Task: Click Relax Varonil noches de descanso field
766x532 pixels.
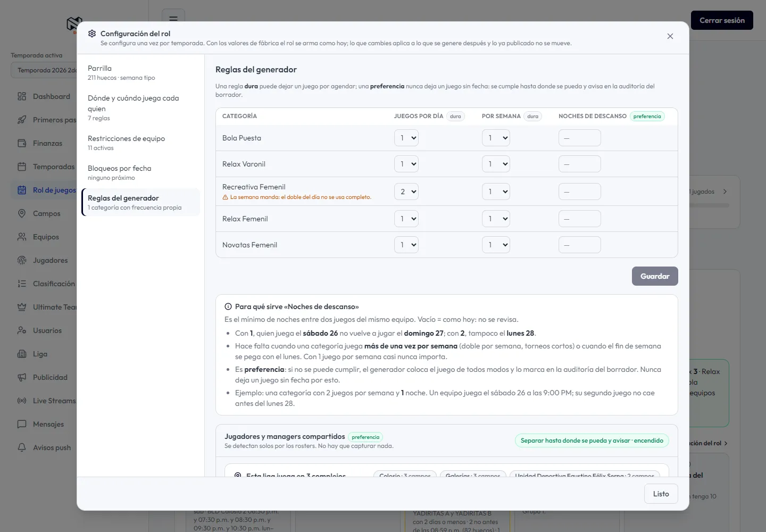Action: [580, 164]
